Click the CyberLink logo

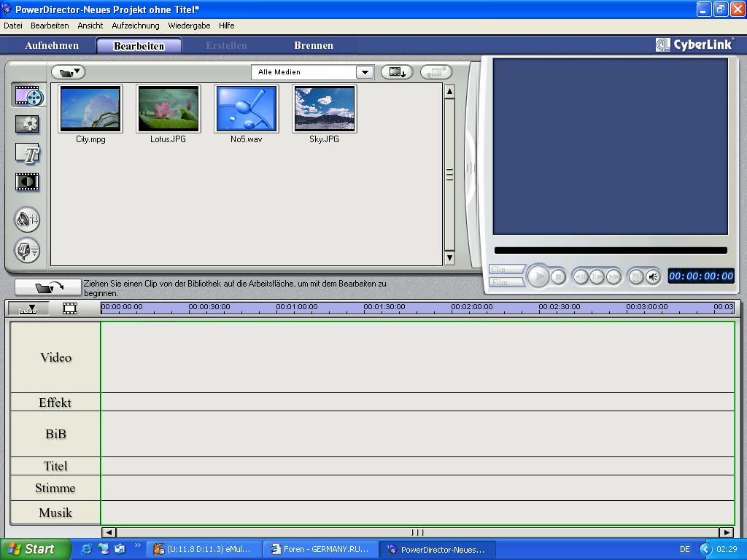click(694, 44)
